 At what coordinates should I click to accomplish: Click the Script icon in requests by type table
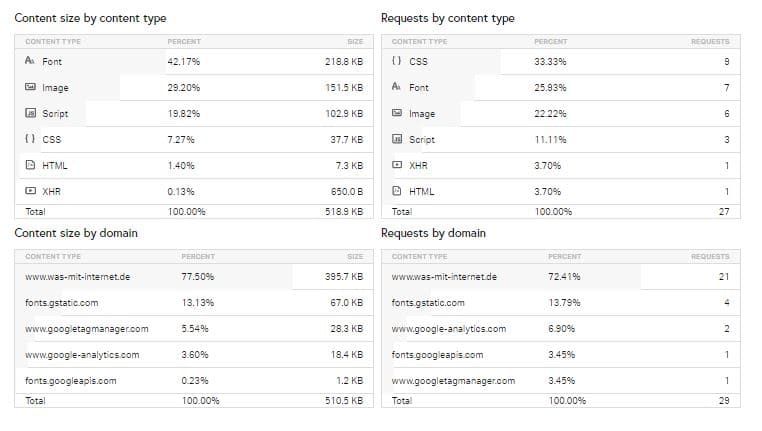click(397, 139)
